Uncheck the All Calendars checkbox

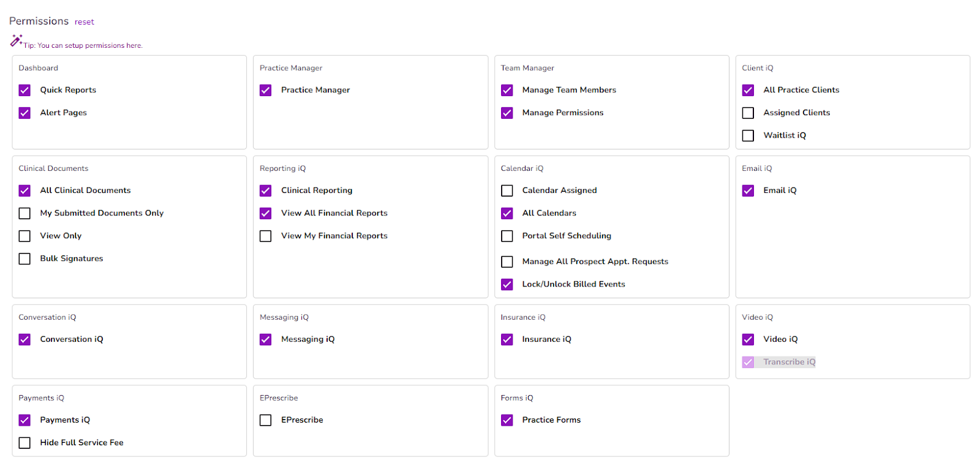507,213
